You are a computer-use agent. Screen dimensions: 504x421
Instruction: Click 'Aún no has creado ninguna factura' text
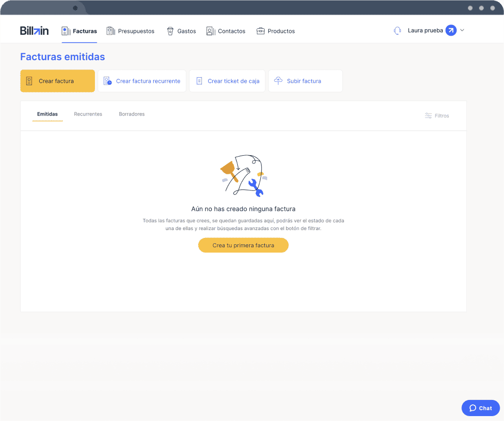(x=243, y=209)
